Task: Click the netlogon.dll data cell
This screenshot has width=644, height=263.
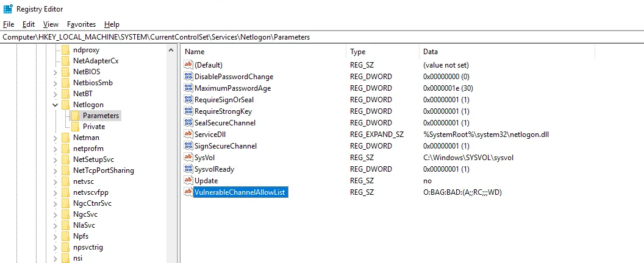Action: point(486,134)
